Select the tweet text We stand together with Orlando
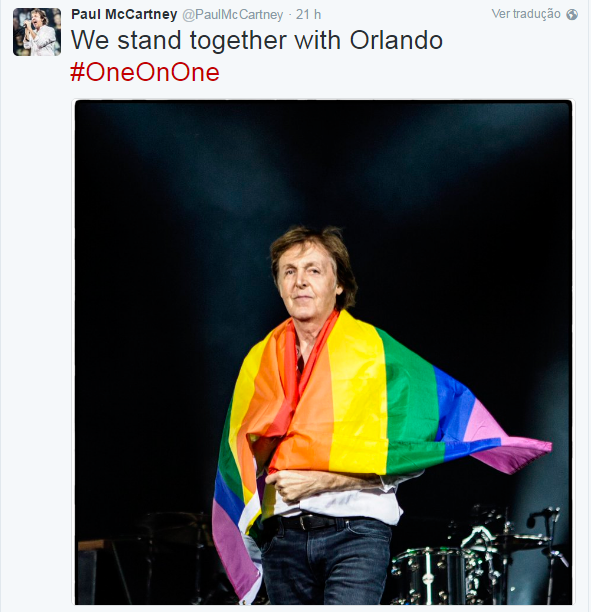This screenshot has width=591, height=612. point(257,41)
